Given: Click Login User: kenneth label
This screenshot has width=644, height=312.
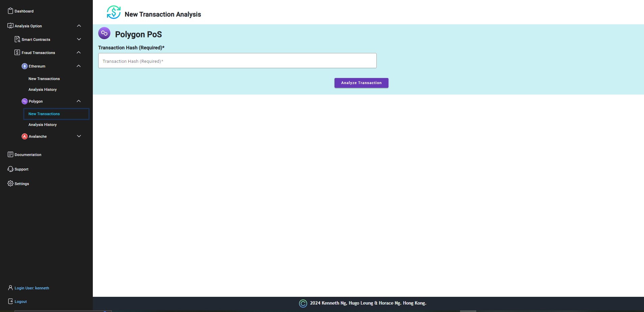Looking at the screenshot, I should tap(32, 288).
